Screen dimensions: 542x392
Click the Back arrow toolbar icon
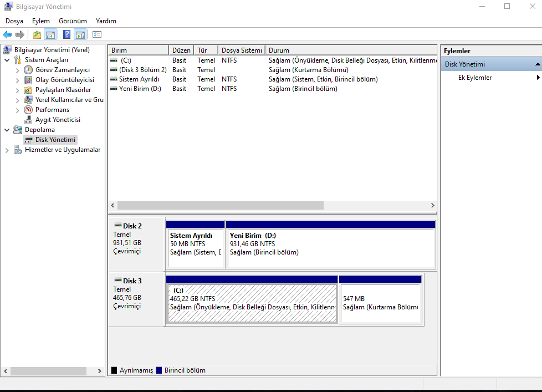[x=7, y=34]
